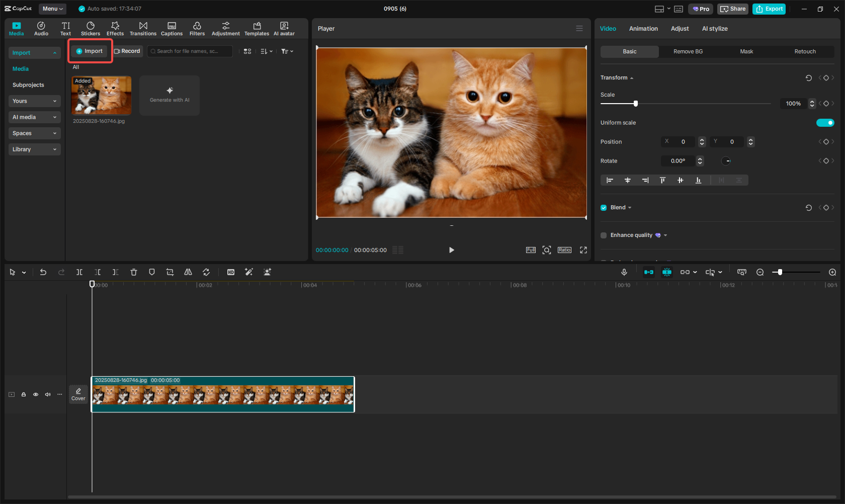
Task: Split the clip at the playhead
Action: (x=79, y=272)
